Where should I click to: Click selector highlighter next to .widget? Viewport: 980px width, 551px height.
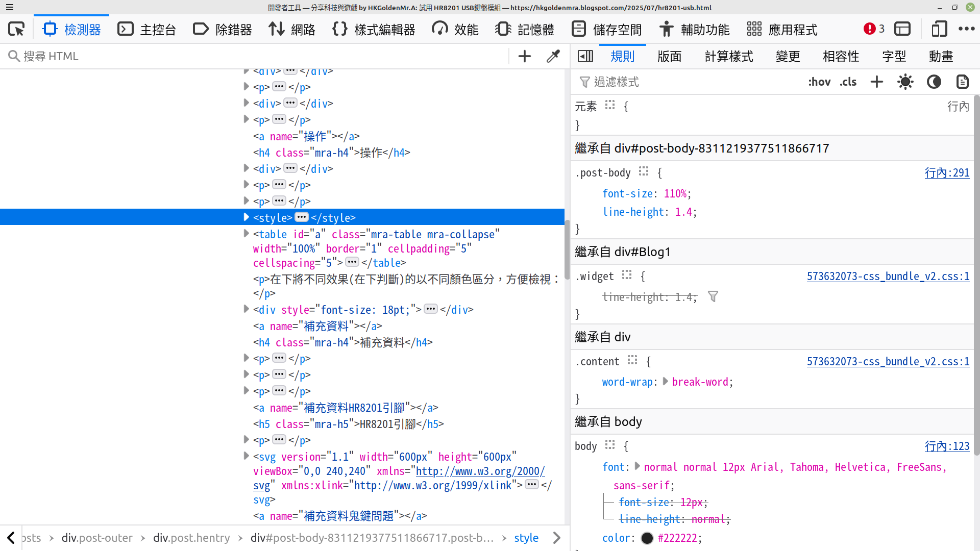627,275
